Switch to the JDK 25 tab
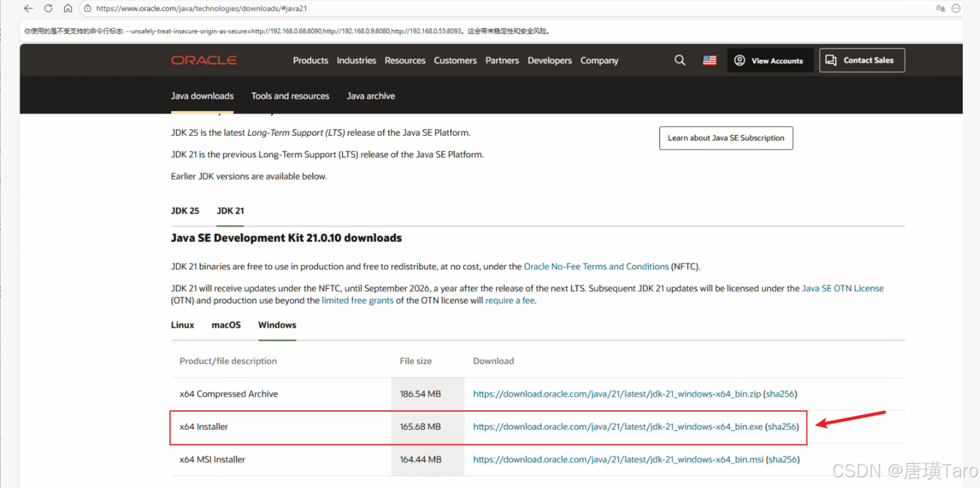Viewport: 980px width, 488px height. 185,211
